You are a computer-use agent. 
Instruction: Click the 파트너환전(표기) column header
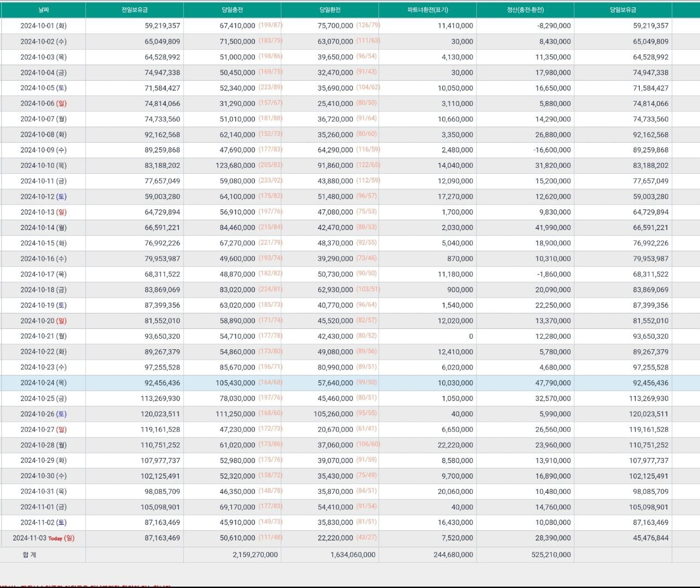pyautogui.click(x=428, y=10)
